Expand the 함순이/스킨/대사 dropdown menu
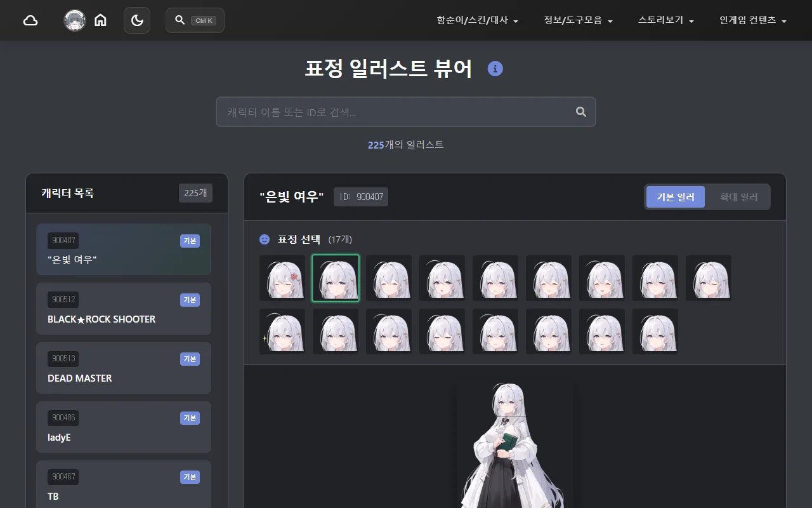 (478, 20)
